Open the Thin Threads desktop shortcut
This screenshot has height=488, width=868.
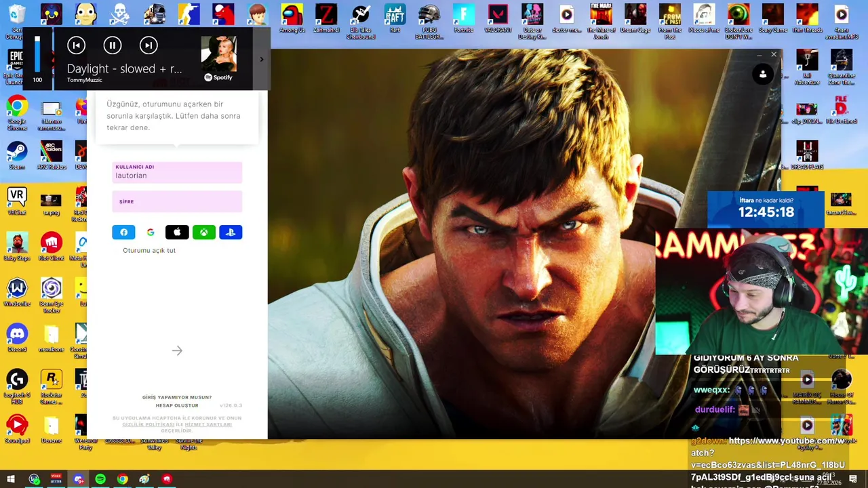807,18
